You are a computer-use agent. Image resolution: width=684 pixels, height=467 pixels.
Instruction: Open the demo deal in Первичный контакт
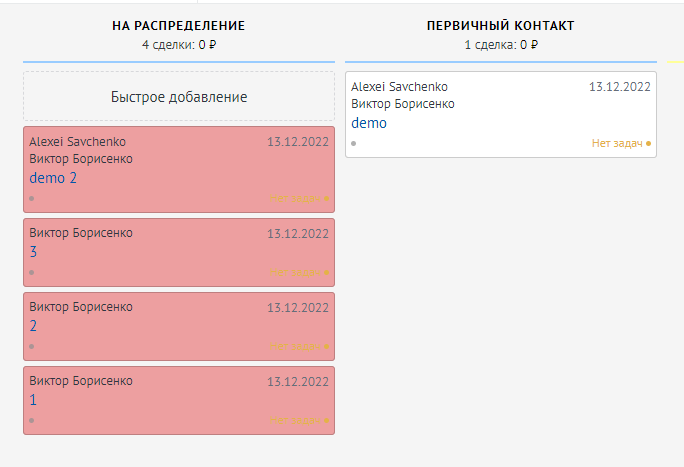coord(368,123)
